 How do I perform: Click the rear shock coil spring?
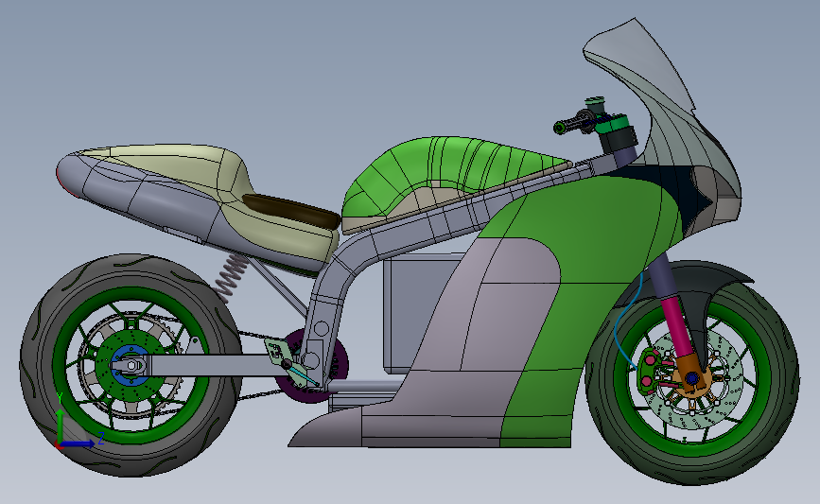231,277
